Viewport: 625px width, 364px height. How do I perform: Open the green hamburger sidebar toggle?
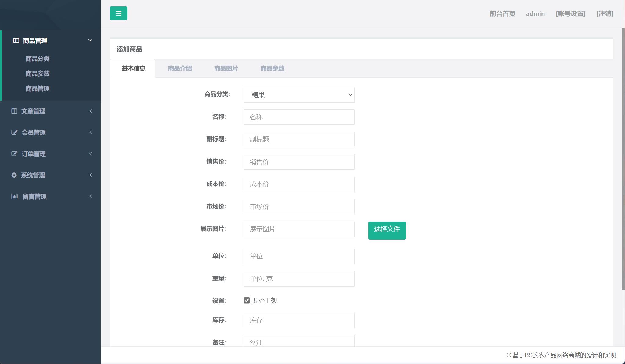pos(118,13)
